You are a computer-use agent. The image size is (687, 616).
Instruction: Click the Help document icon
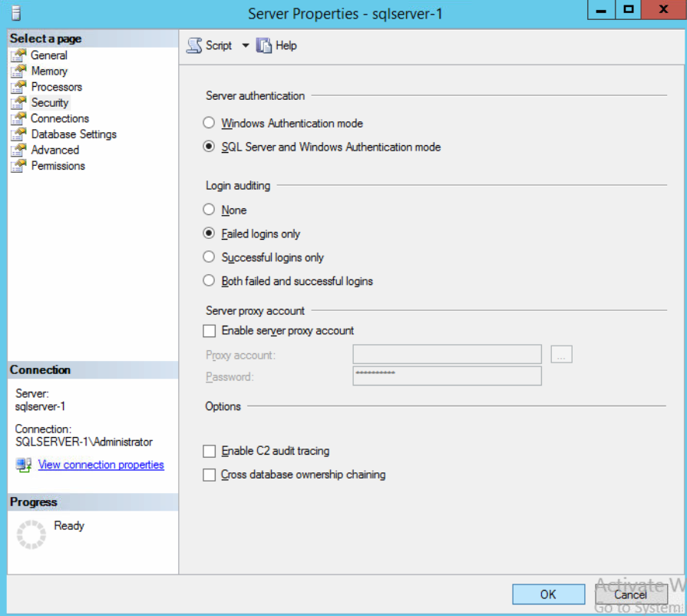[264, 45]
